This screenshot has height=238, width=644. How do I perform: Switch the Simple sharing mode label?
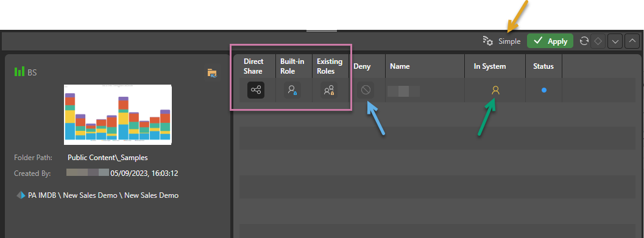click(x=509, y=41)
